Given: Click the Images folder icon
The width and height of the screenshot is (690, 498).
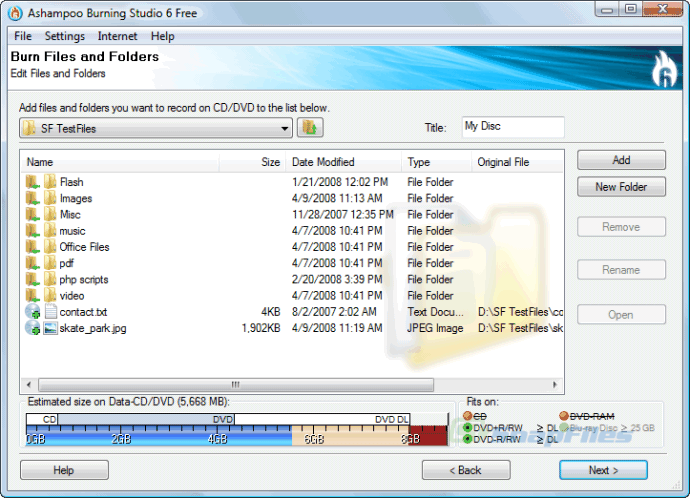Looking at the screenshot, I should (x=50, y=198).
